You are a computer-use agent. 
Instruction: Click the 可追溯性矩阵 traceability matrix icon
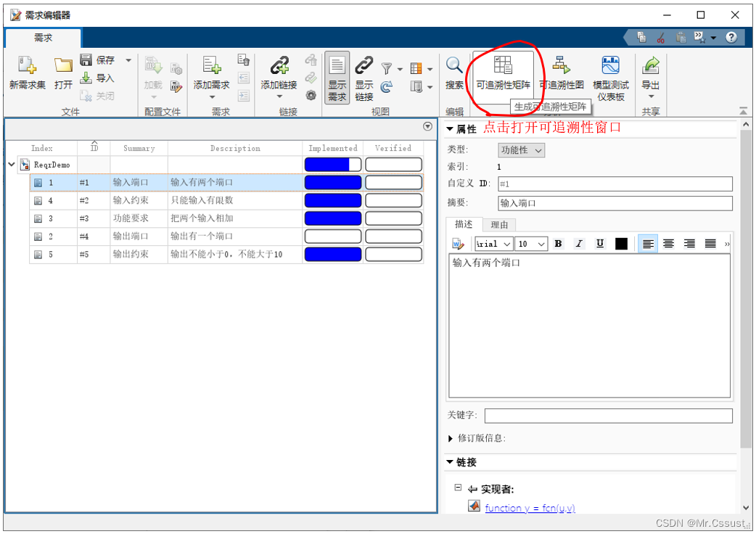[x=503, y=66]
